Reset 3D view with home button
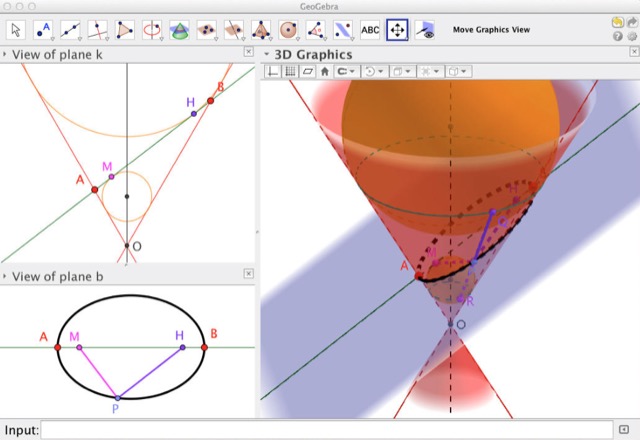Image resolution: width=640 pixels, height=440 pixels. click(325, 72)
